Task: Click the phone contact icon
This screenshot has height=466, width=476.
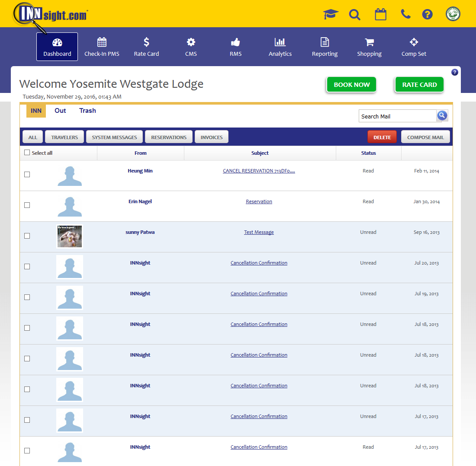Action: coord(405,14)
